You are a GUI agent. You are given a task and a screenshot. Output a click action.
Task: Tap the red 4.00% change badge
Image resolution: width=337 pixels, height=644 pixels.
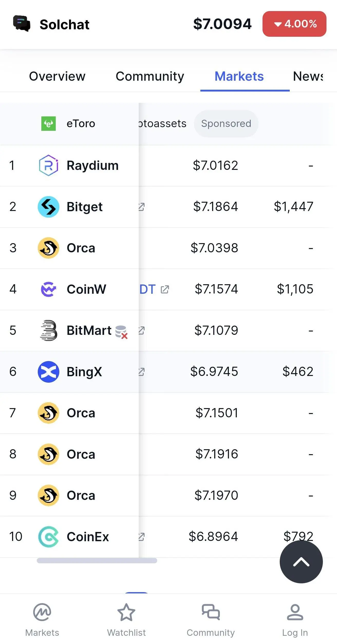pos(294,24)
